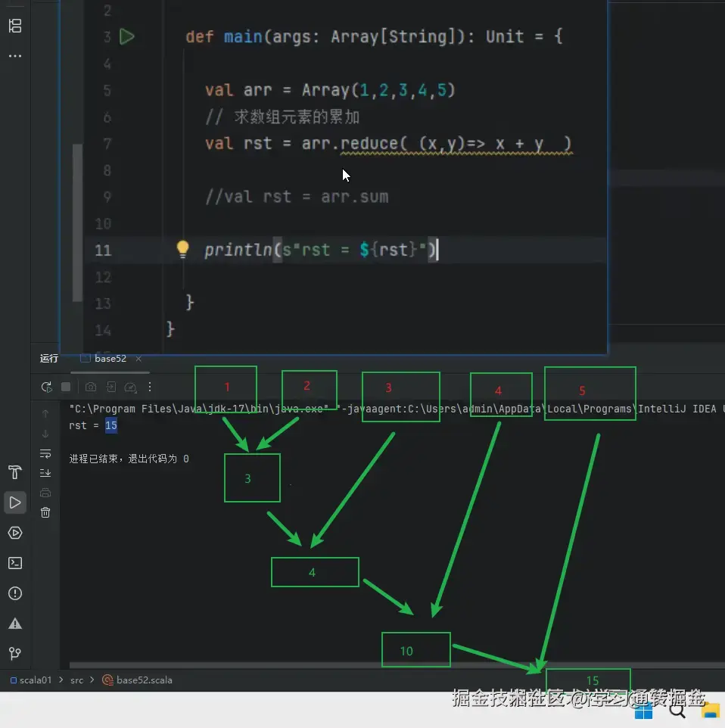This screenshot has width=725, height=728.
Task: Switch to the base52 run tab
Action: (x=109, y=359)
